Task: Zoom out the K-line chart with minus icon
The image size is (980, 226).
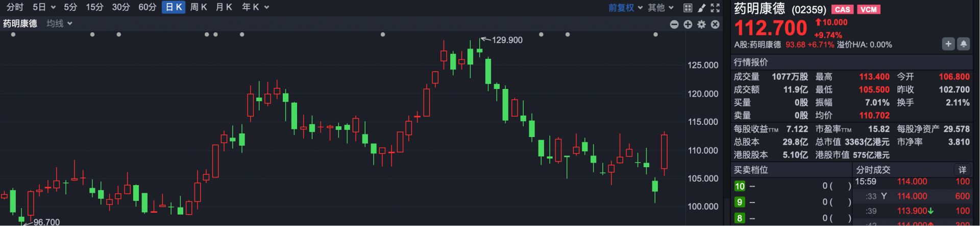Action: click(x=674, y=25)
